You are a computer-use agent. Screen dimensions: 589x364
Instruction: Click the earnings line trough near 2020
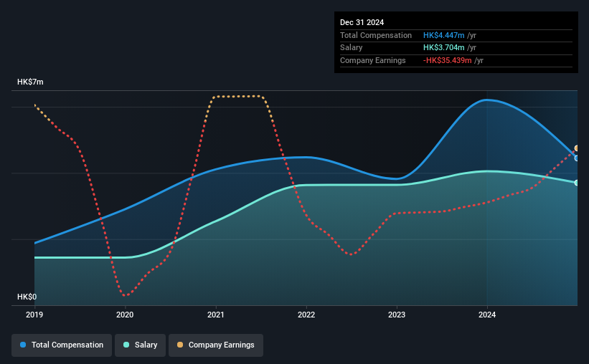[x=126, y=295]
